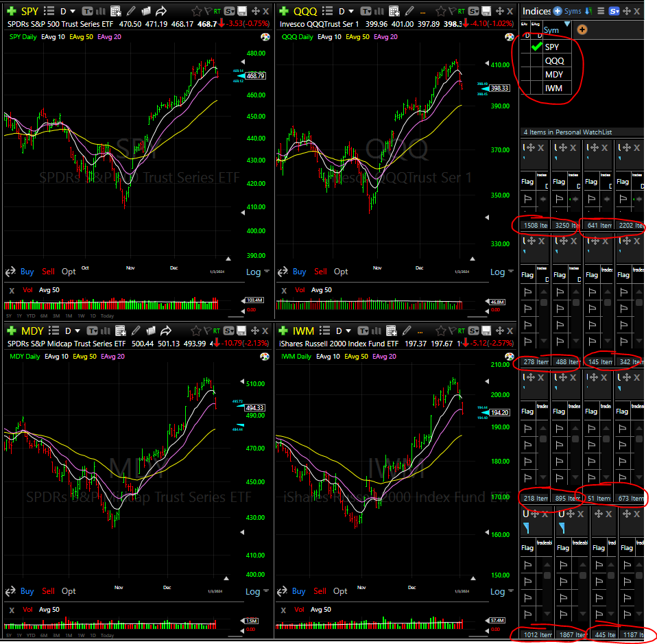The image size is (657, 644).
Task: Click the save disk icon on SPY chart
Action: [x=242, y=11]
